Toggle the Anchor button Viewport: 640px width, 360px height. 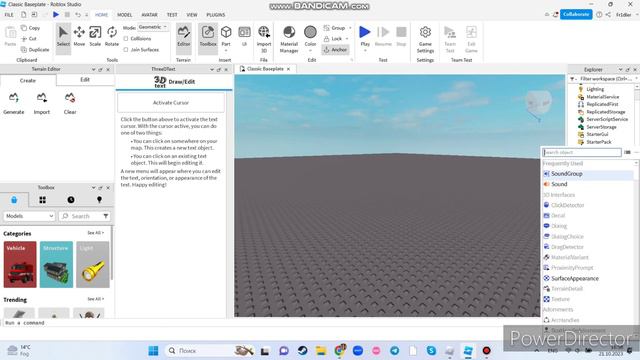coord(336,49)
